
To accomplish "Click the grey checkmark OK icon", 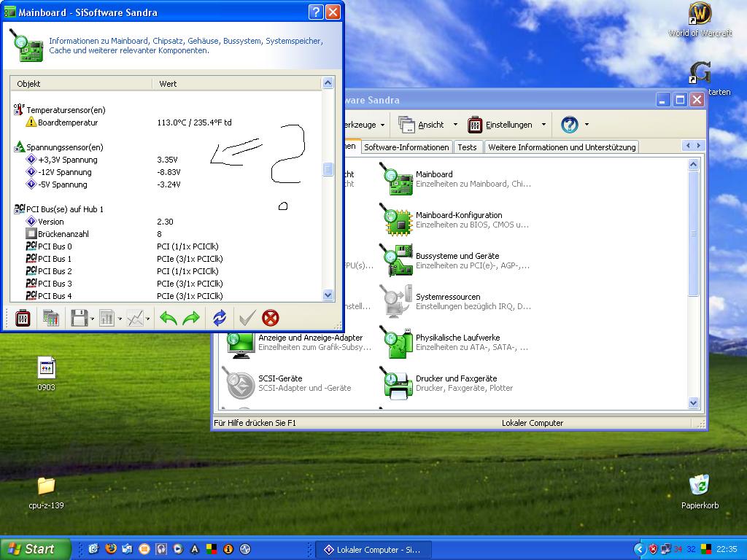I will coord(247,318).
